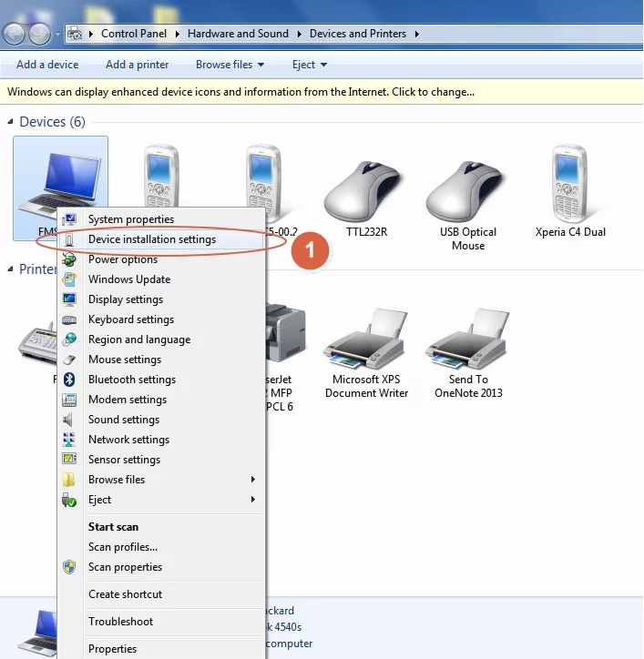Click the Display settings monitor icon

(x=69, y=299)
